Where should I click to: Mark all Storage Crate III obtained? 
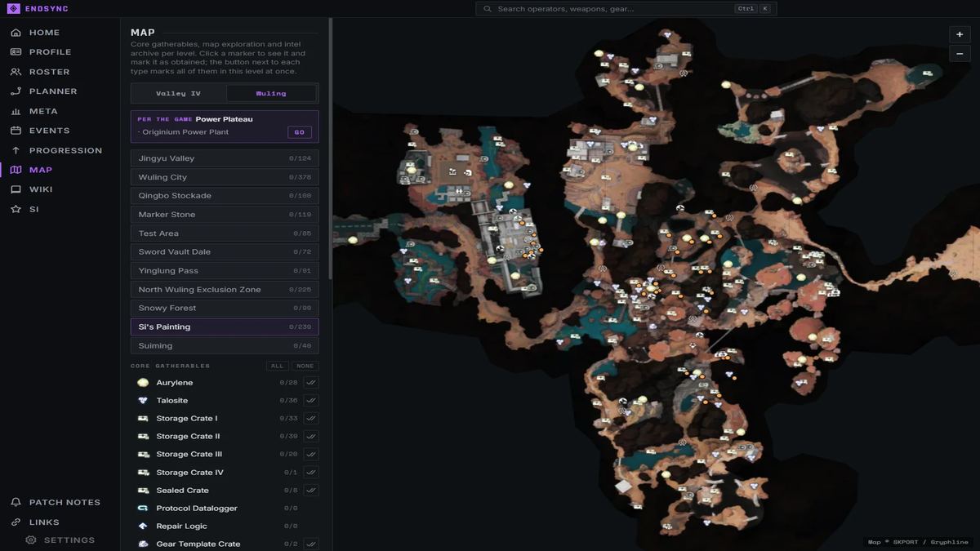(310, 454)
